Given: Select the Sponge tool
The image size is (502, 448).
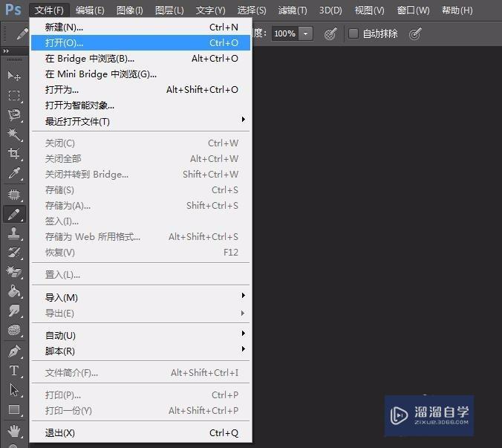Looking at the screenshot, I should pyautogui.click(x=14, y=330).
